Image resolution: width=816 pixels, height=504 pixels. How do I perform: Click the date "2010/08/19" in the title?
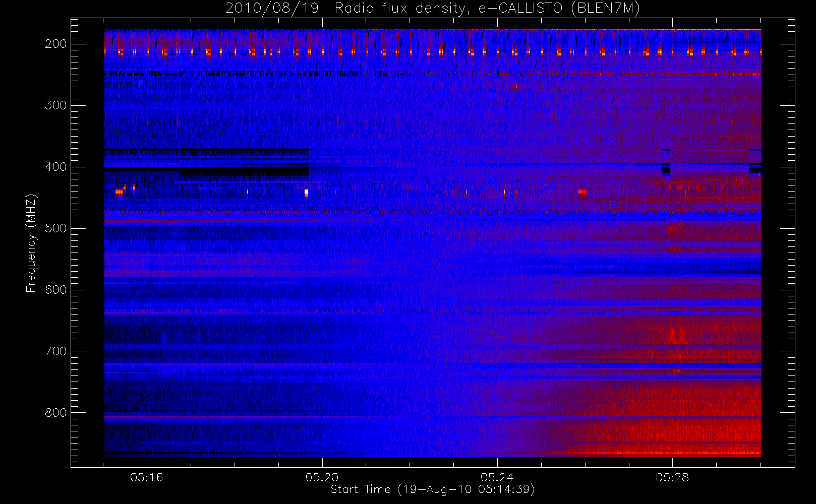(272, 8)
